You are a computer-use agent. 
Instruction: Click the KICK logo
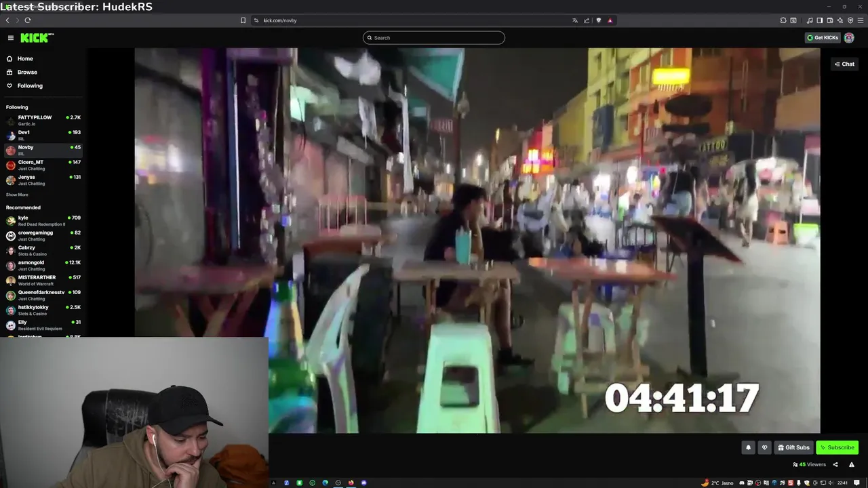(x=37, y=38)
